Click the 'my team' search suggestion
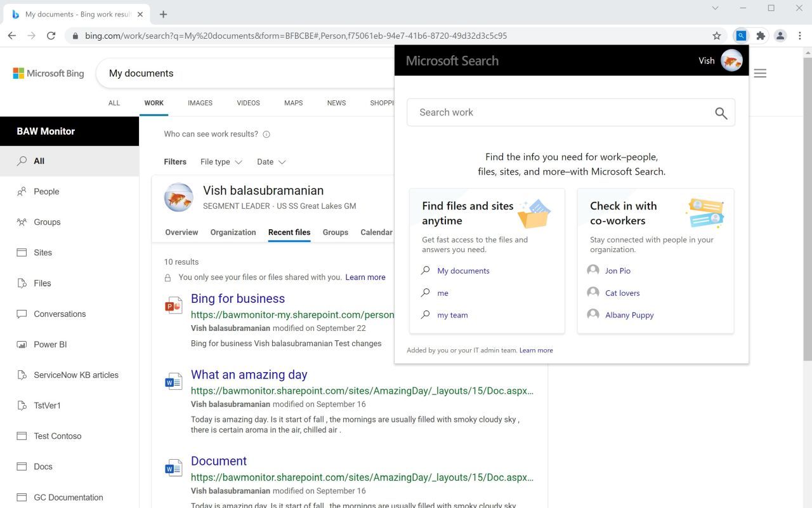Screen dimensions: 812x508 coord(452,315)
